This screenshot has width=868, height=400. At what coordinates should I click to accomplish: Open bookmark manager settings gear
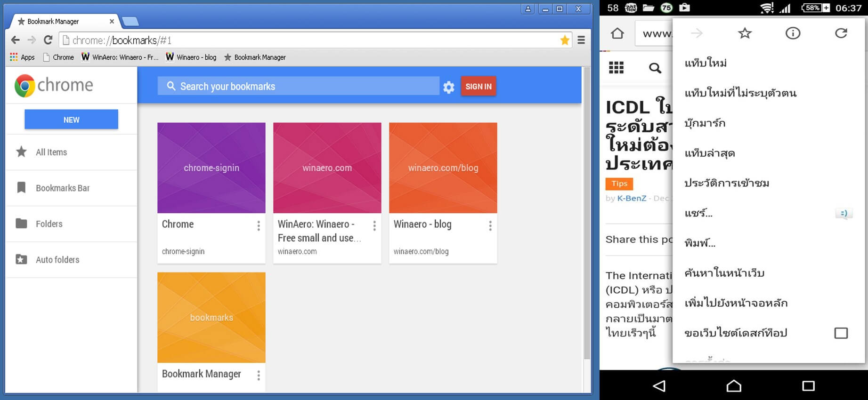click(449, 87)
